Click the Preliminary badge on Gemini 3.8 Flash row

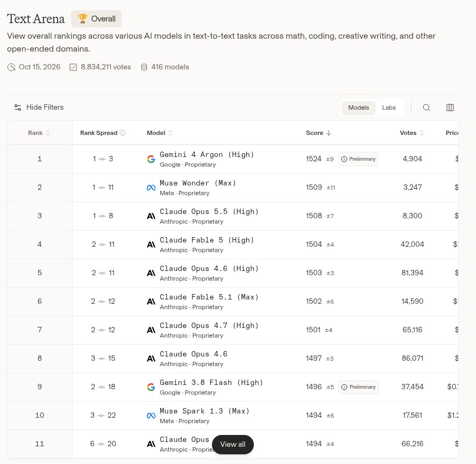[x=359, y=387]
